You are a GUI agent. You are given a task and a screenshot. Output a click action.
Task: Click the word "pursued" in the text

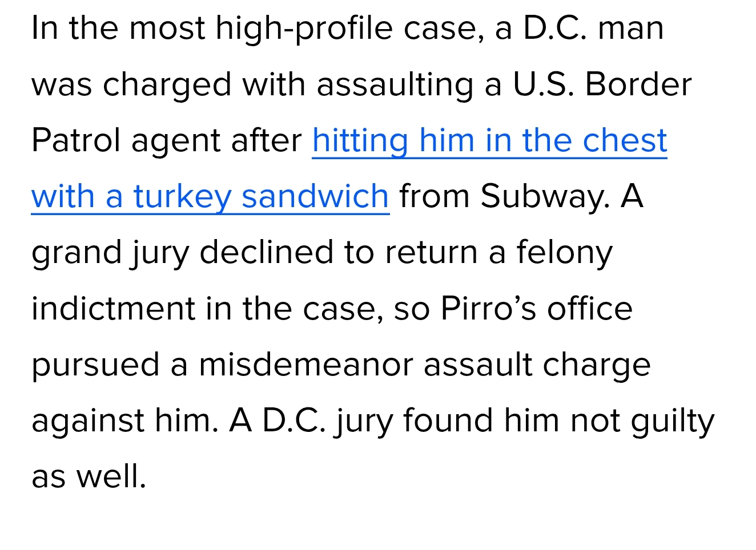coord(95,365)
